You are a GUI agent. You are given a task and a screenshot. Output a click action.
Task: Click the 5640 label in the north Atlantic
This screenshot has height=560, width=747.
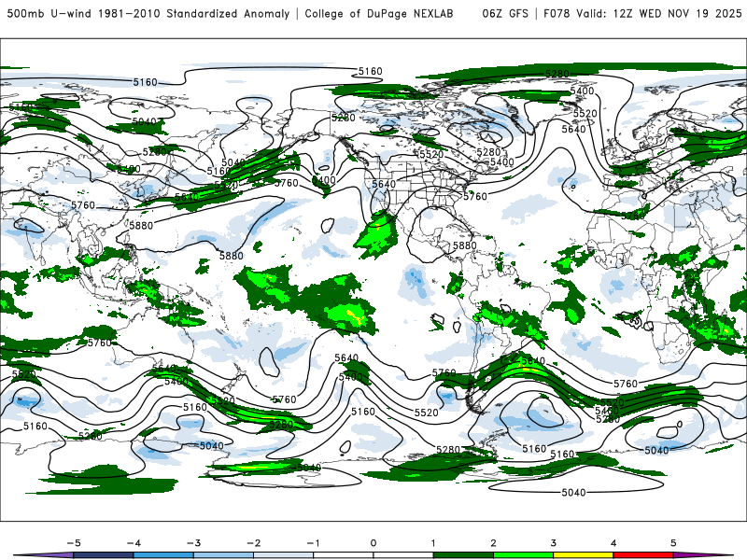pos(573,129)
